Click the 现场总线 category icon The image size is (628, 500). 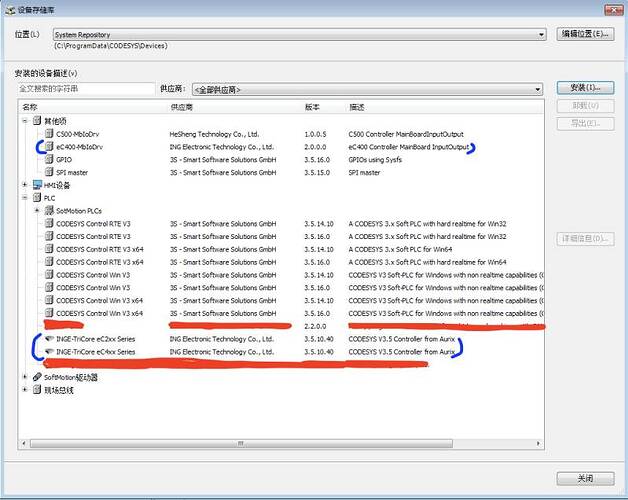(37, 389)
